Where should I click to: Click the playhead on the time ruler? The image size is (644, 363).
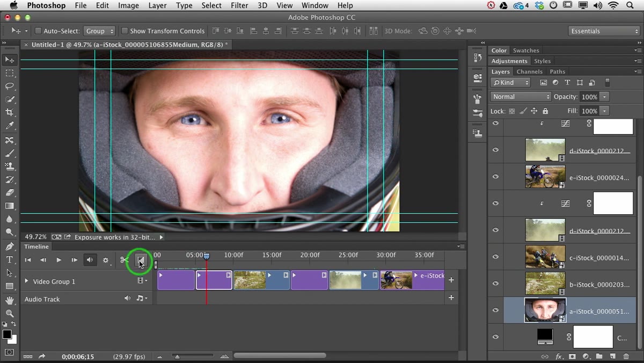click(x=207, y=256)
